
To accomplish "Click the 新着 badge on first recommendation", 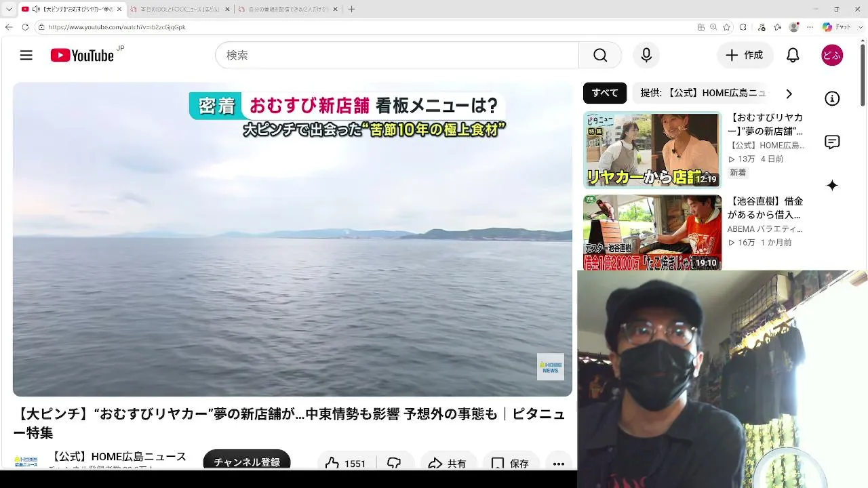I will pyautogui.click(x=738, y=173).
